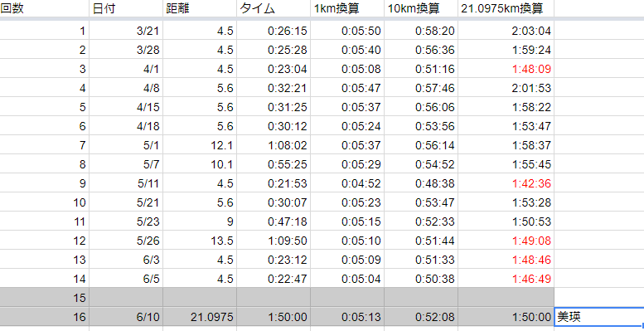Click distance cell 13.5
The width and height of the screenshot is (644, 331).
200,240
